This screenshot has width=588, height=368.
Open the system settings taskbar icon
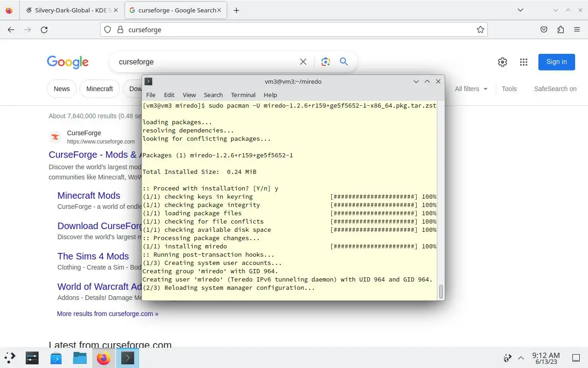pyautogui.click(x=32, y=357)
